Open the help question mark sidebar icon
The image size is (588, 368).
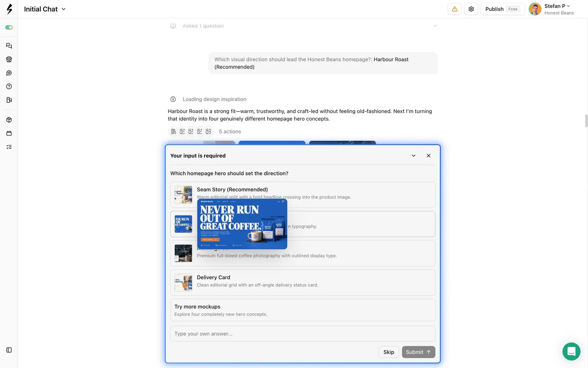pos(9,86)
